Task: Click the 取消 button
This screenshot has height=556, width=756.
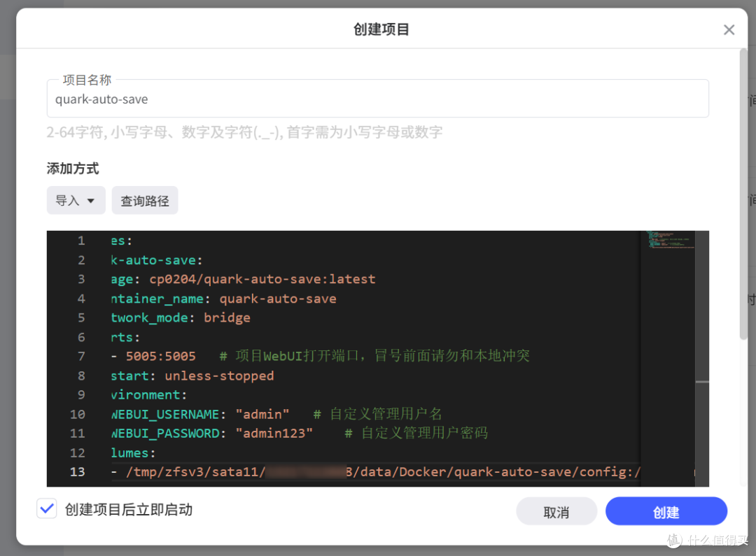Action: click(x=556, y=512)
